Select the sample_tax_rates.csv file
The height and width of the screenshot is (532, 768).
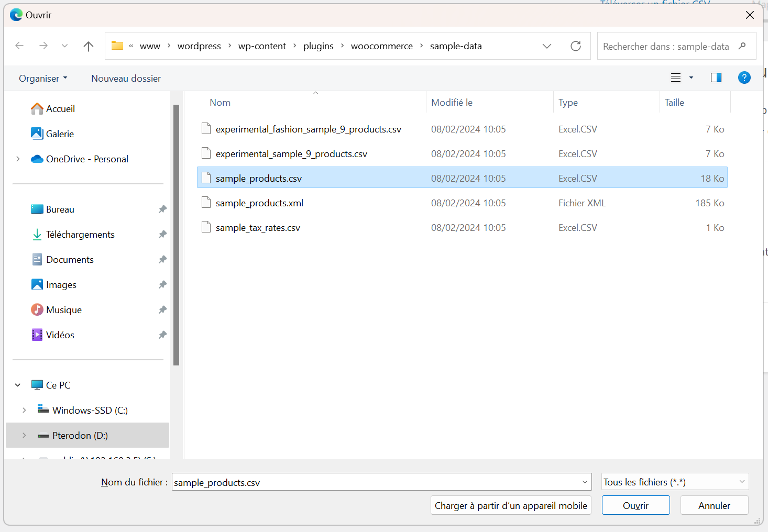(x=258, y=228)
